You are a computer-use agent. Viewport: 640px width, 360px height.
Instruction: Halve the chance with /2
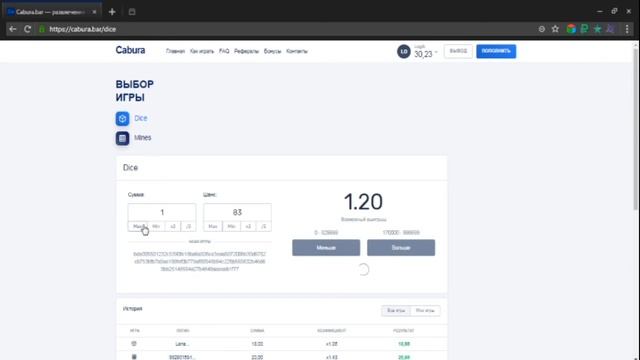point(264,227)
